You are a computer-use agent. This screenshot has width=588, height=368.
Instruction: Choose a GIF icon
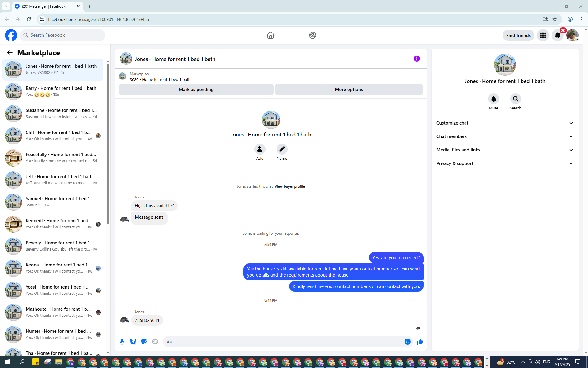pyautogui.click(x=155, y=342)
